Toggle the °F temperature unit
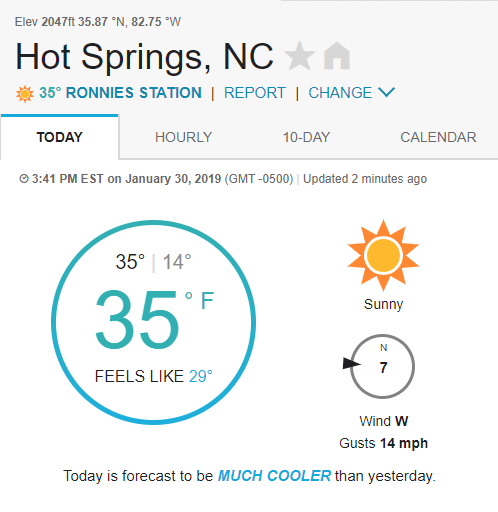The image size is (498, 512). point(199,300)
